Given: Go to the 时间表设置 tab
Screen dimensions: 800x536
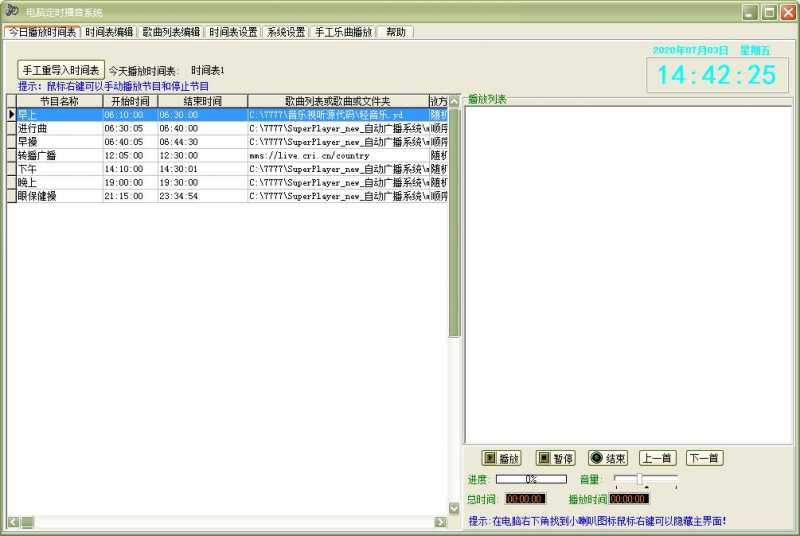Looking at the screenshot, I should pos(233,32).
